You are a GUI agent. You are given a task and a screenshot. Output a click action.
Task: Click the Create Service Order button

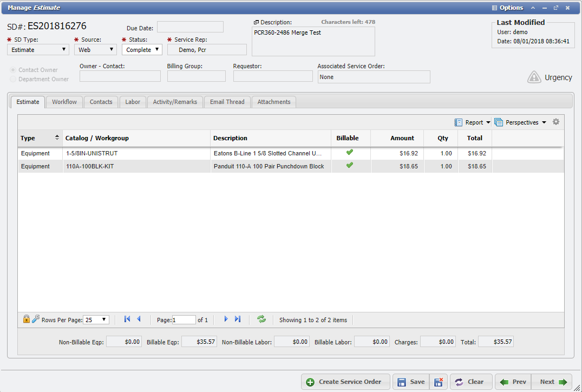point(344,382)
